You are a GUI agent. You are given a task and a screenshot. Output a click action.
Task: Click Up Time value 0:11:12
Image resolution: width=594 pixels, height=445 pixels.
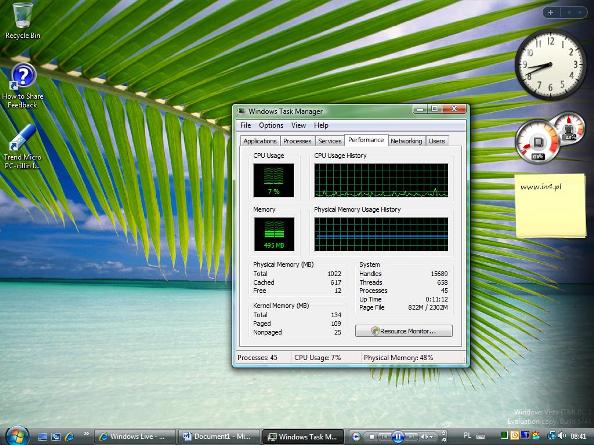pos(437,299)
